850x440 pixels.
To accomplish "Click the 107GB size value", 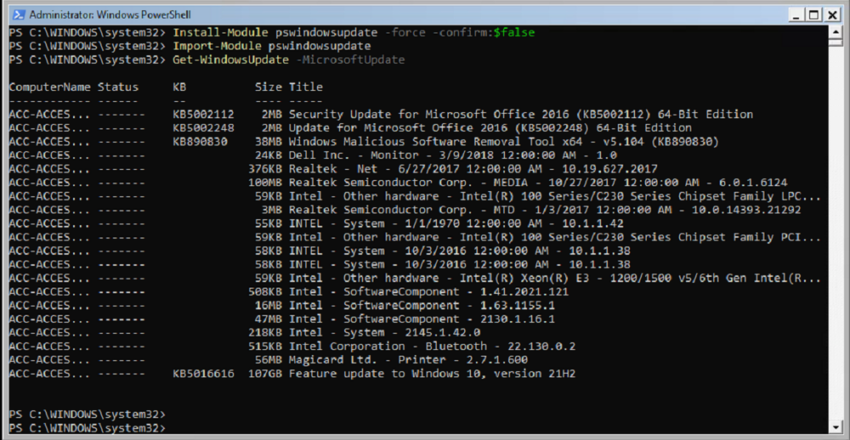I will [265, 373].
